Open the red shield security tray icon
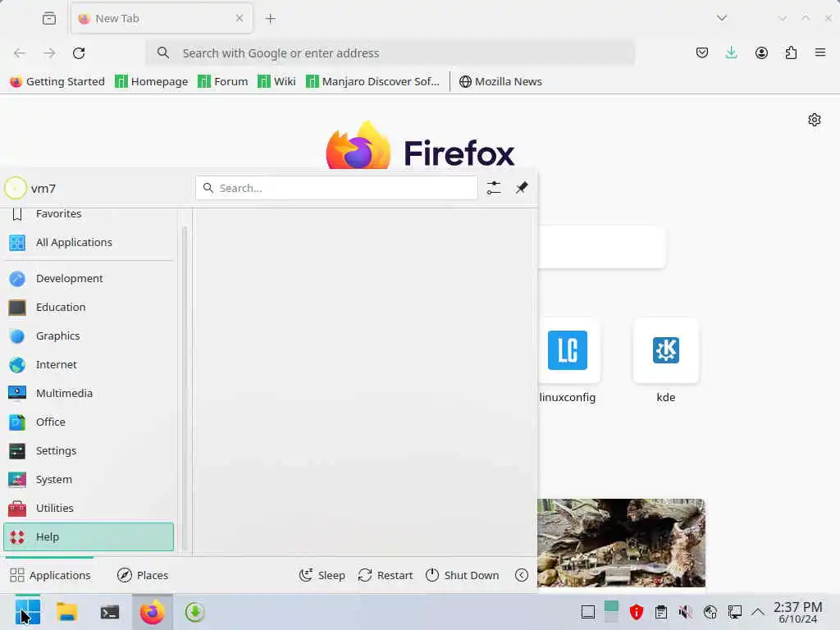Image resolution: width=840 pixels, height=630 pixels. click(x=636, y=612)
